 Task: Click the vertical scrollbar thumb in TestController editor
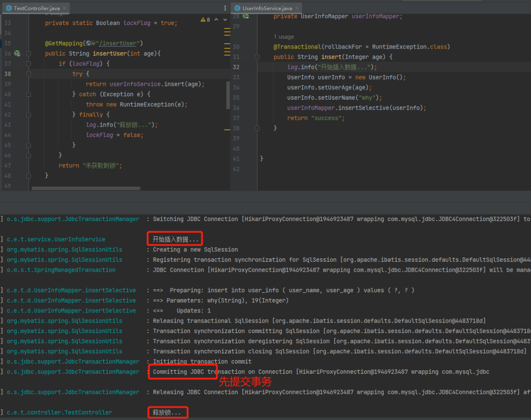click(x=228, y=95)
